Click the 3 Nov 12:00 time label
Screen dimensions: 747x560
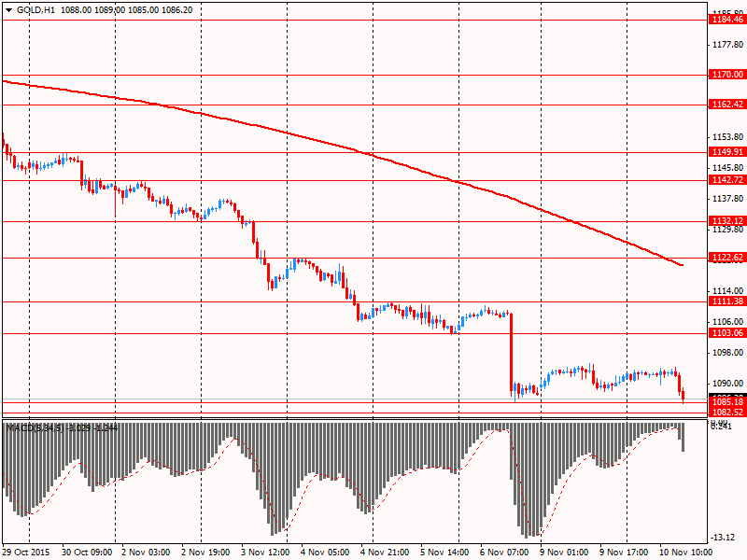265,553
